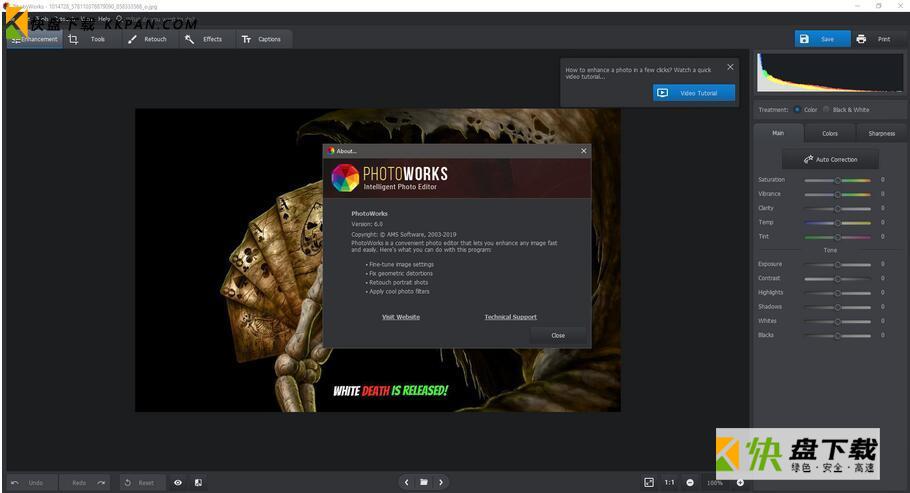Click the PhotoWorks color wheel logo
910x493 pixels.
345,178
